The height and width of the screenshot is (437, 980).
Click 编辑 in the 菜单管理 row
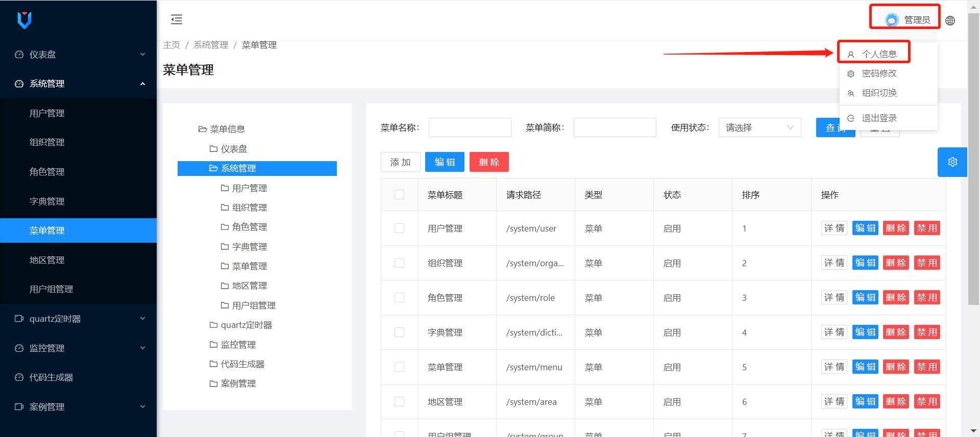[865, 367]
